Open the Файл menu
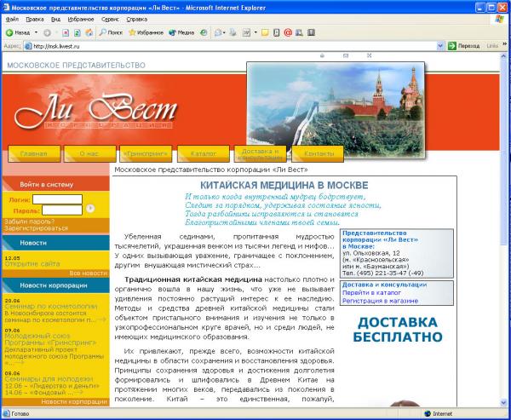Screen dimensions: 511x420 (x=12, y=20)
